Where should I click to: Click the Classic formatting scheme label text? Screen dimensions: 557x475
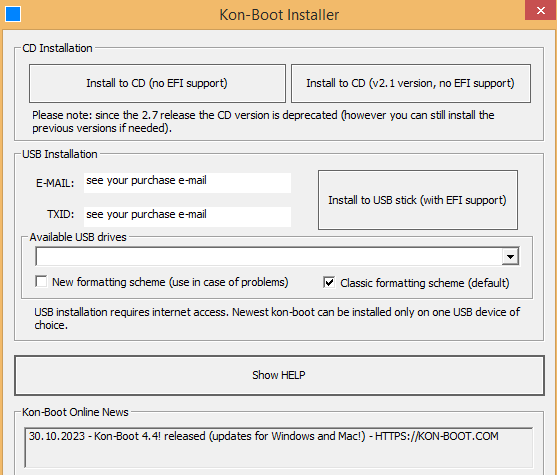pos(425,283)
